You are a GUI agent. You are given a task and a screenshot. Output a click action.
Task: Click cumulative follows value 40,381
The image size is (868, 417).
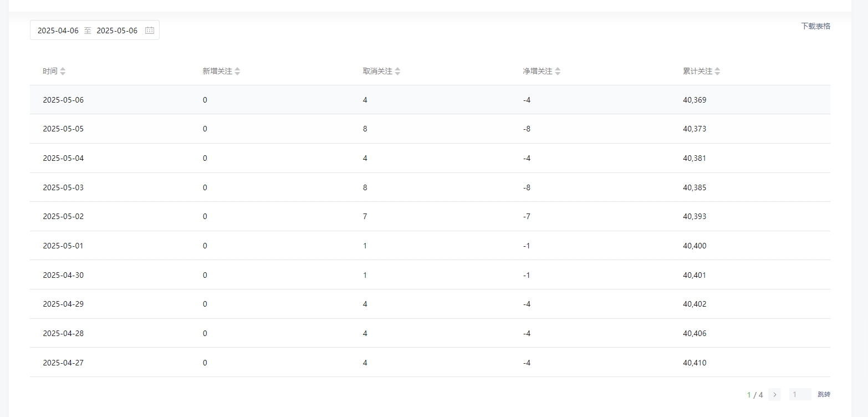[695, 159]
